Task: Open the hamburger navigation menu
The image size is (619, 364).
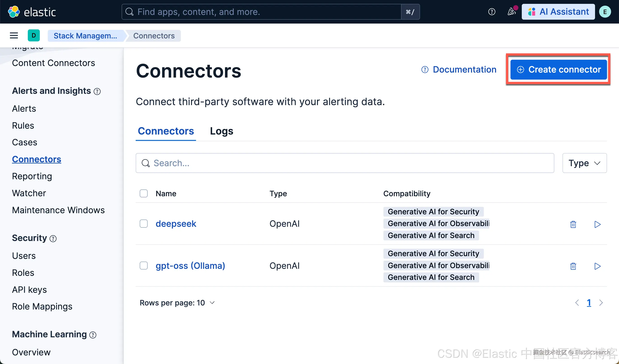Action: click(x=14, y=36)
